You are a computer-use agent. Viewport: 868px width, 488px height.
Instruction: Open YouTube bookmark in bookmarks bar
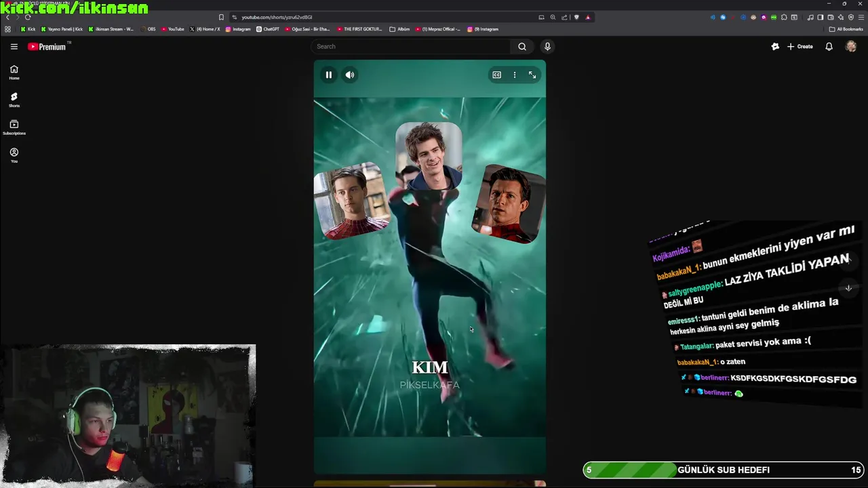pos(173,29)
